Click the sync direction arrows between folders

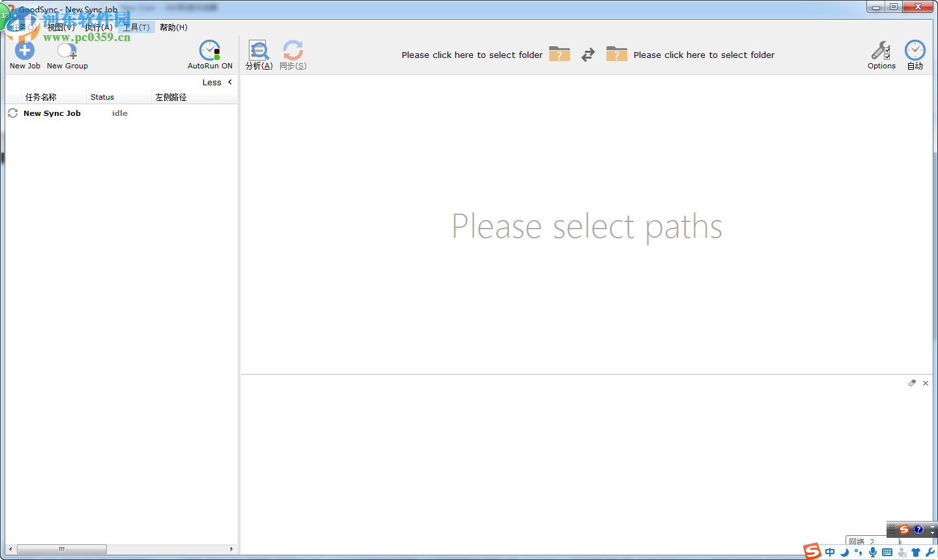pos(588,55)
